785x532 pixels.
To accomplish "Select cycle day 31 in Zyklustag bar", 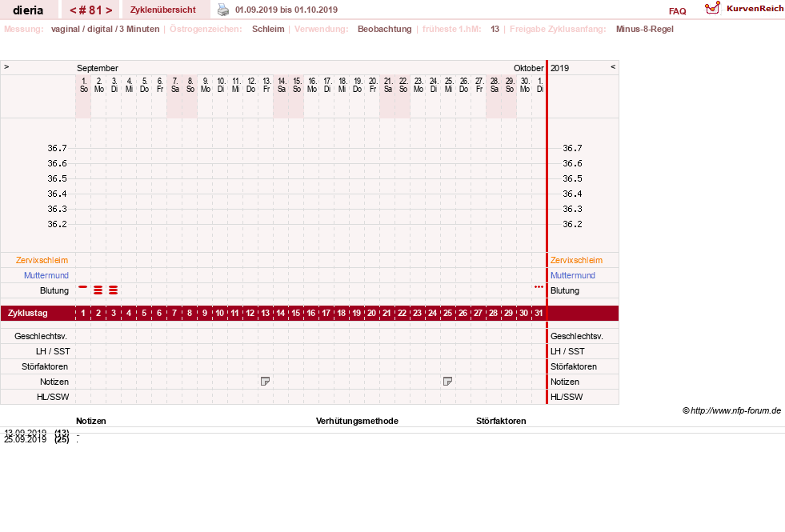I will click(539, 313).
